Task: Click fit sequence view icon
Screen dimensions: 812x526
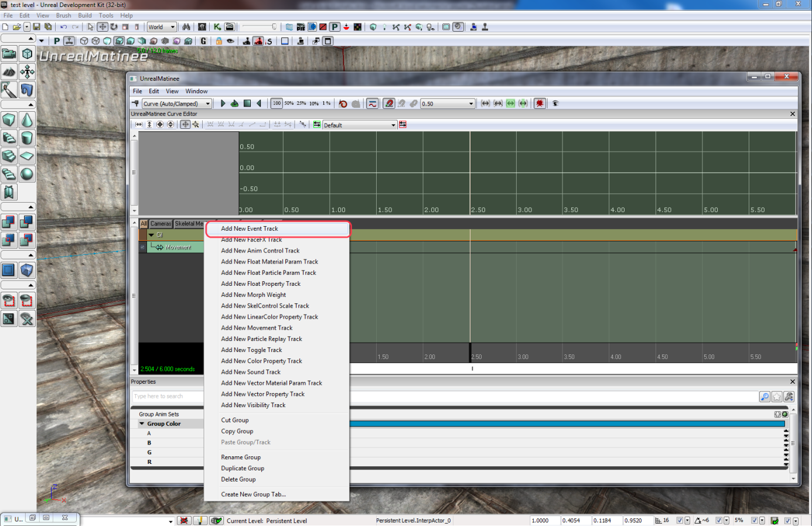Action: [486, 104]
